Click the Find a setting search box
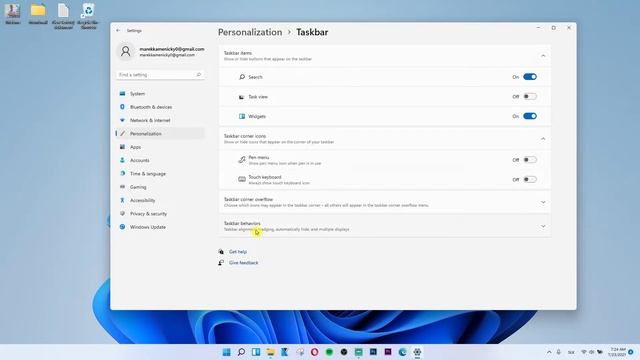 click(x=160, y=75)
